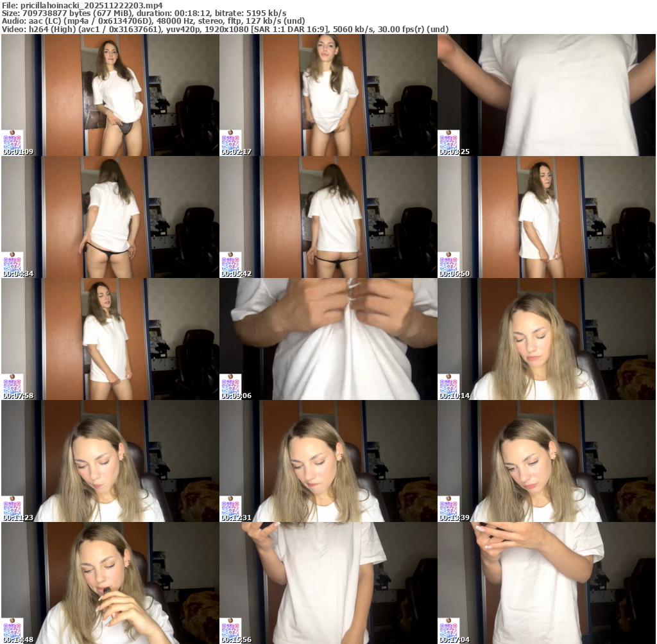The width and height of the screenshot is (657, 644).
Task: Select the QR code overlay on the 00:17:04 frame
Action: (x=448, y=628)
